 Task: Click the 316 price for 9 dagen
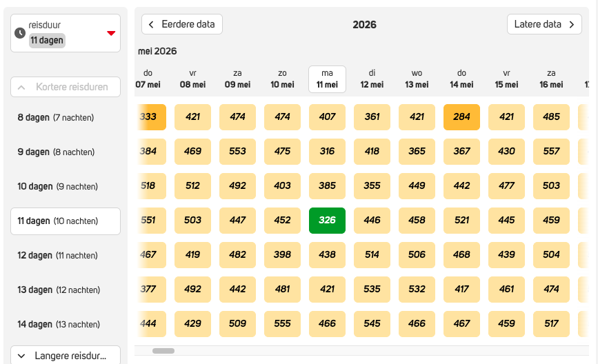tap(327, 152)
